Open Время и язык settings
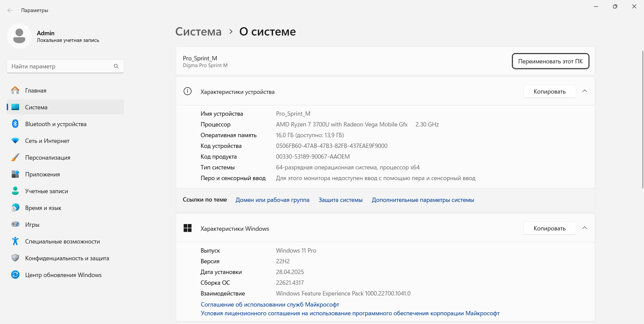644x324 pixels. [x=65, y=208]
